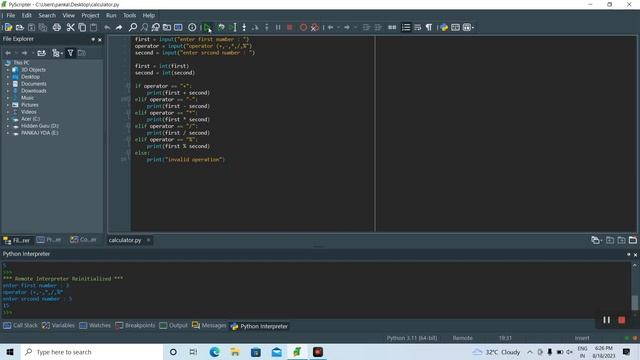Toggle the File Explorer filter funnel
The width and height of the screenshot is (640, 360).
pos(70,53)
